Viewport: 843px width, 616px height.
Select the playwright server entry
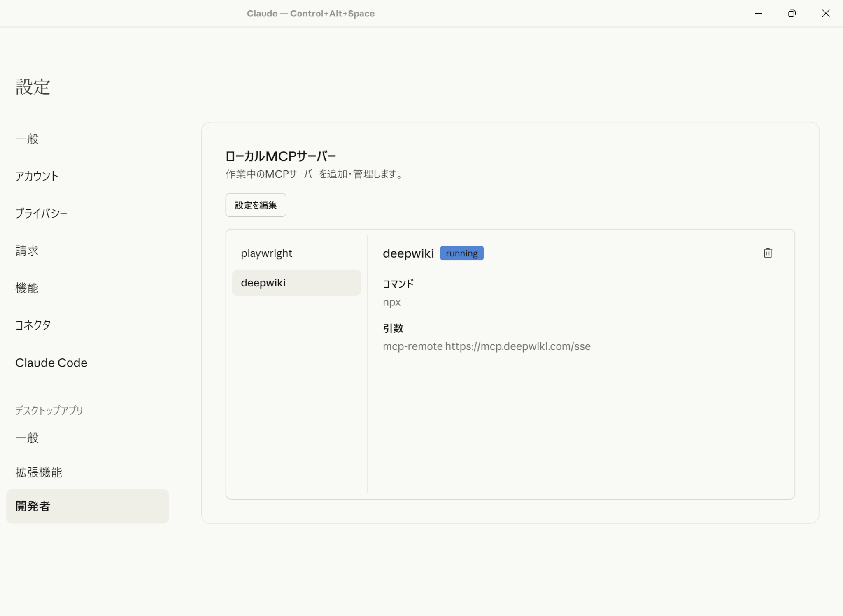click(266, 253)
